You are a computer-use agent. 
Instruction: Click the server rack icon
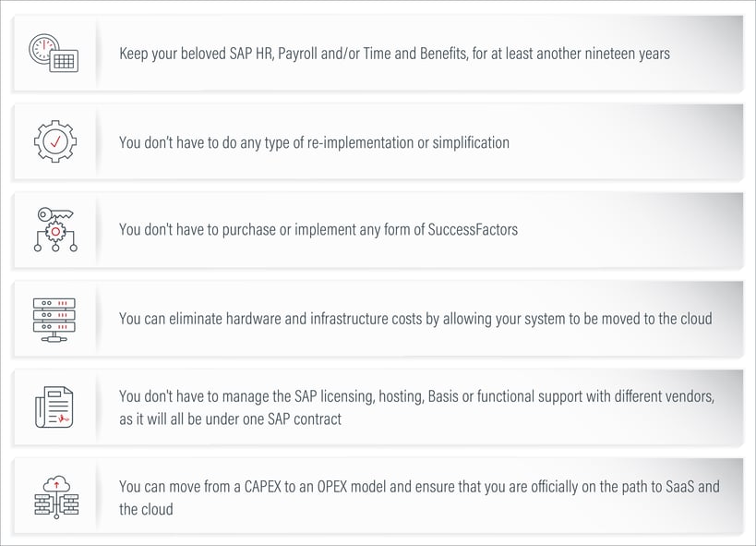(54, 318)
